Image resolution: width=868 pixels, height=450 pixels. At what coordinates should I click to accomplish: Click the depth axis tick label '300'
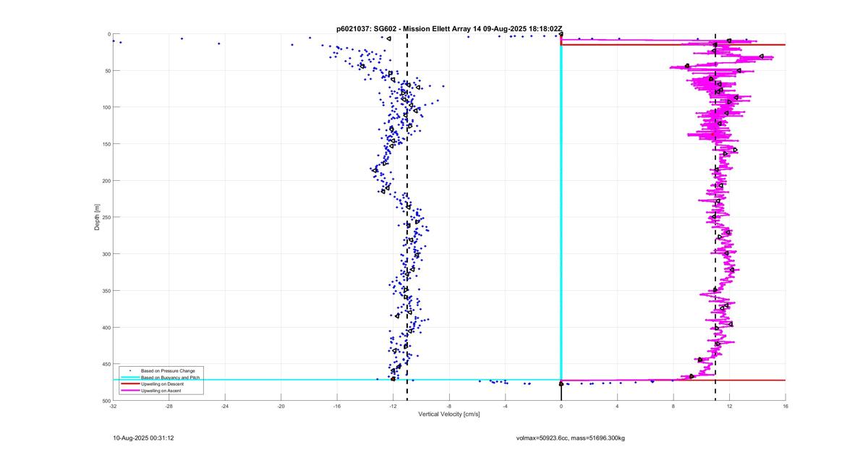point(106,254)
